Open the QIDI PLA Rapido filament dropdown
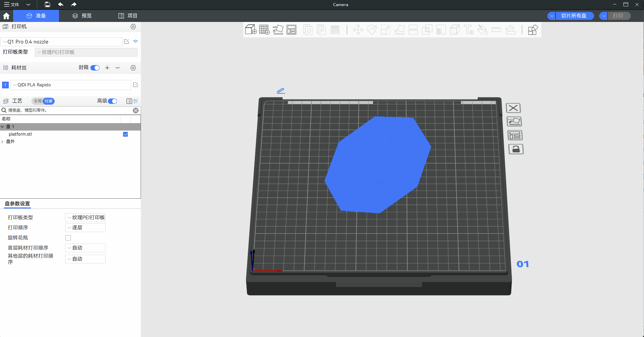This screenshot has width=644, height=337. point(70,85)
